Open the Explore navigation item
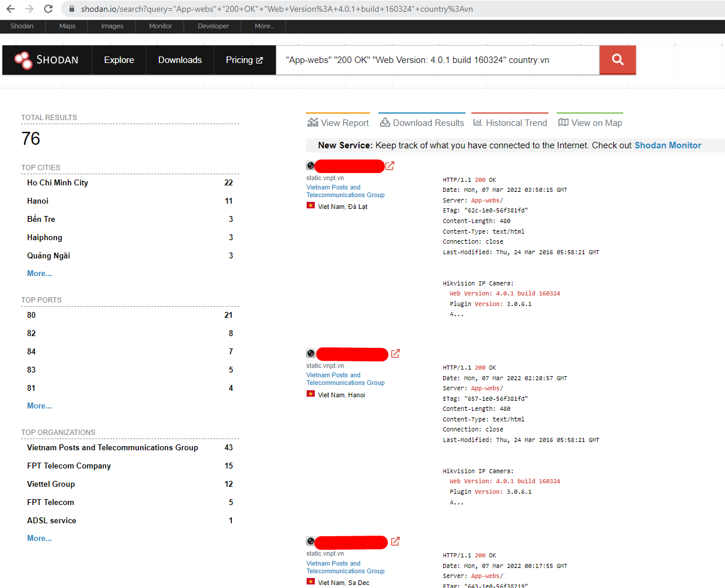The height and width of the screenshot is (588, 725). [x=119, y=60]
